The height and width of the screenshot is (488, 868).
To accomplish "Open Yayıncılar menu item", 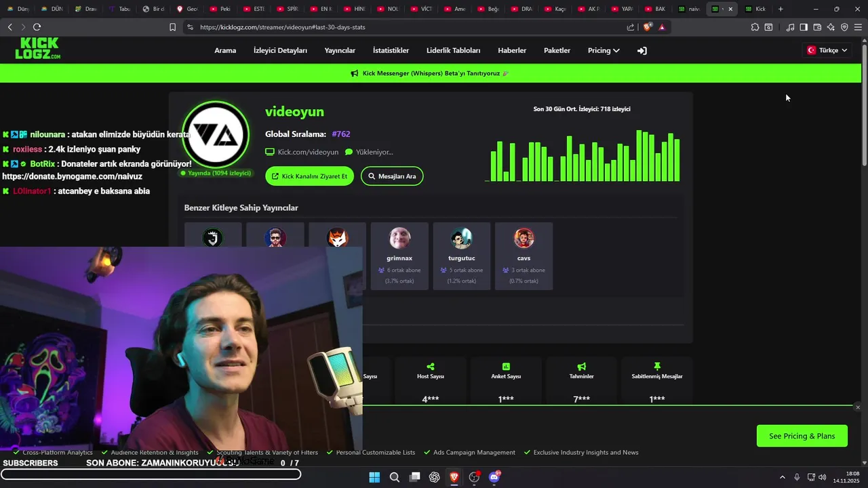I will point(340,51).
